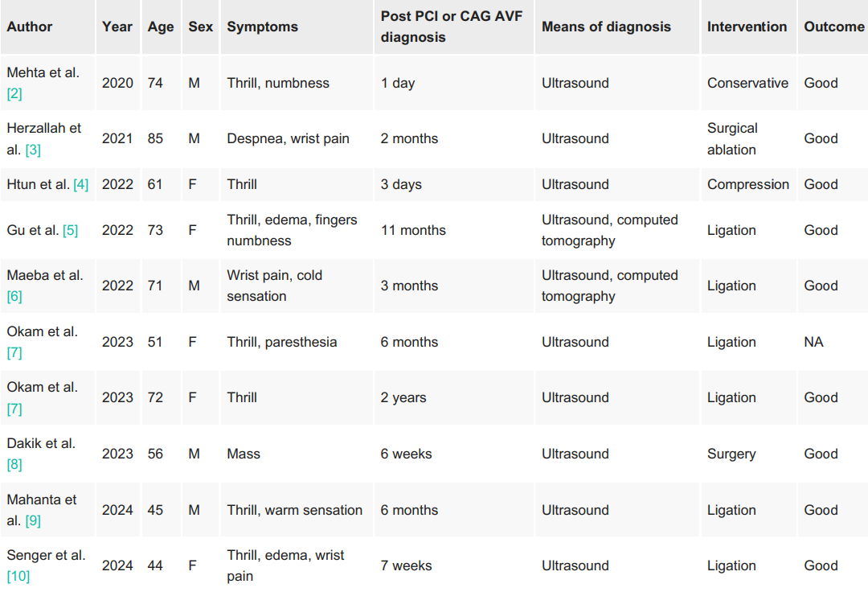Select the NA outcome cell
The width and height of the screenshot is (868, 592).
[x=813, y=342]
